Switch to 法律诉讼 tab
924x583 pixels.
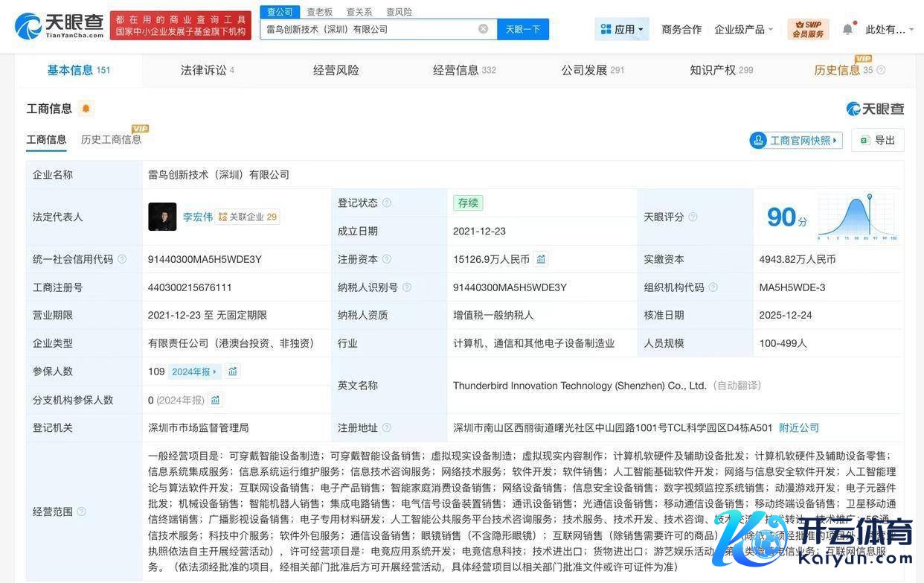[x=207, y=70]
